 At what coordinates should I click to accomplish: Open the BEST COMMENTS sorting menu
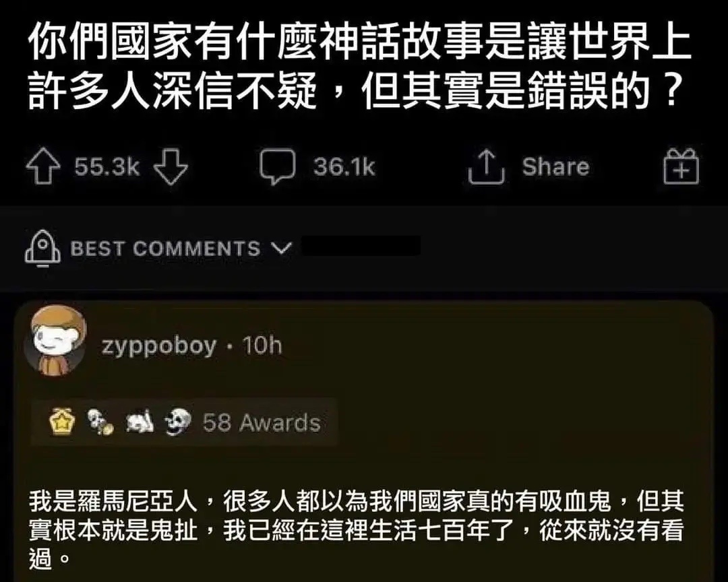(165, 249)
